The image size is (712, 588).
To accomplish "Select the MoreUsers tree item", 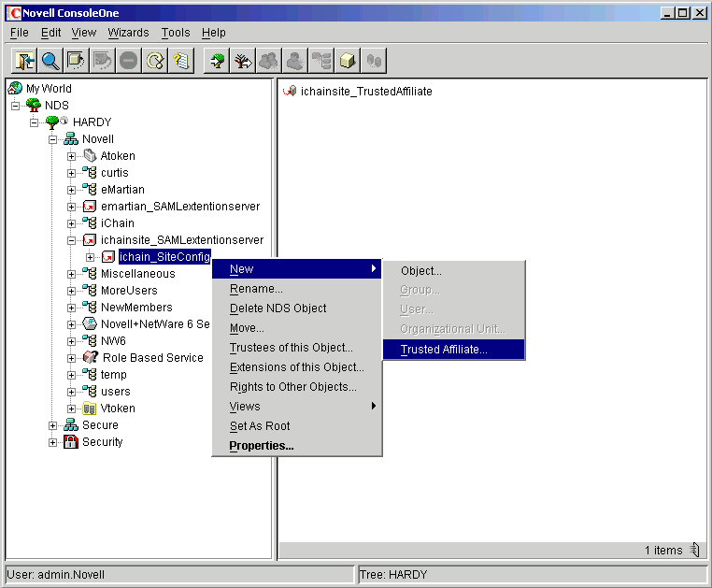I will point(129,291).
